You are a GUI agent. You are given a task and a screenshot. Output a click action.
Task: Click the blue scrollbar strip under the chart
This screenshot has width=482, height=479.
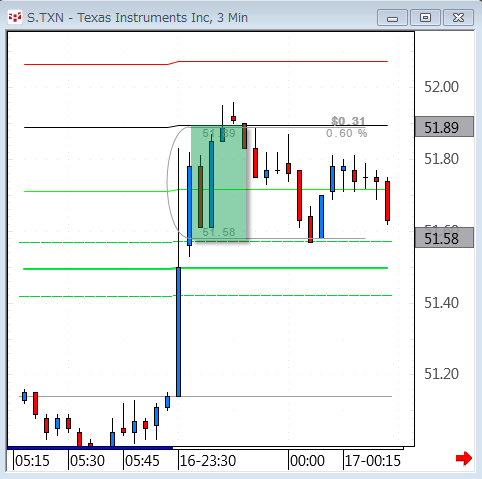tap(90, 448)
